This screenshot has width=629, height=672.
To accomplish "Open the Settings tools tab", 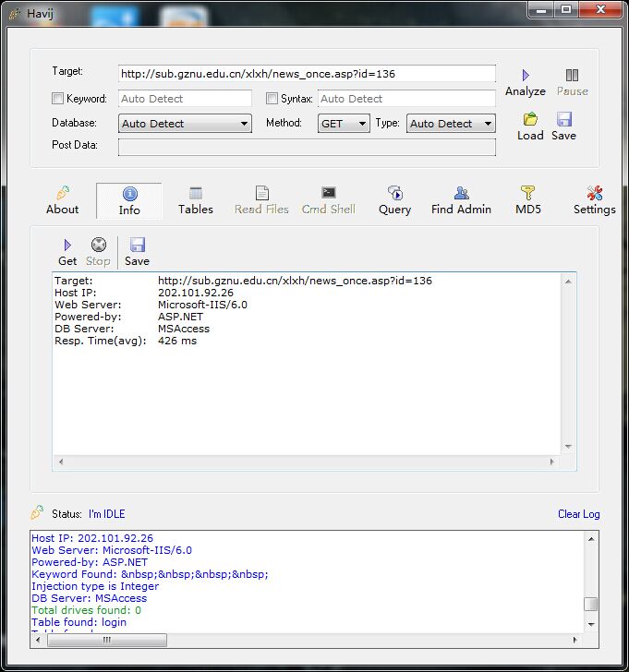I will pos(595,200).
